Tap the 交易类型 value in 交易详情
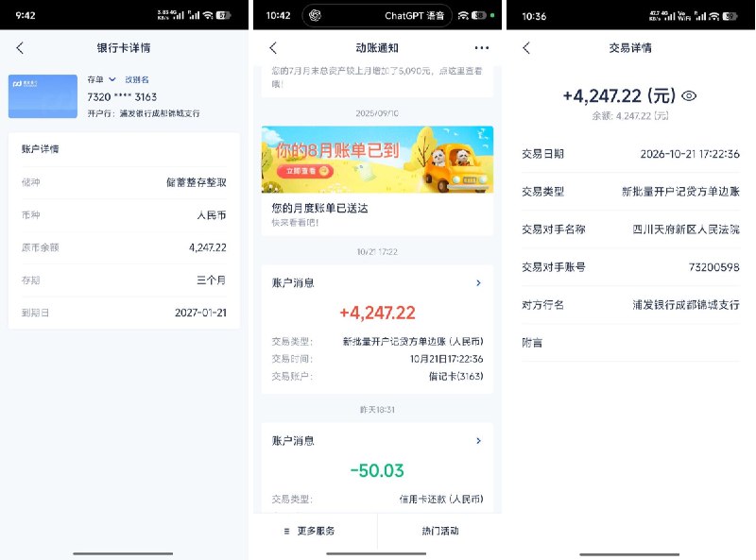 coord(680,192)
